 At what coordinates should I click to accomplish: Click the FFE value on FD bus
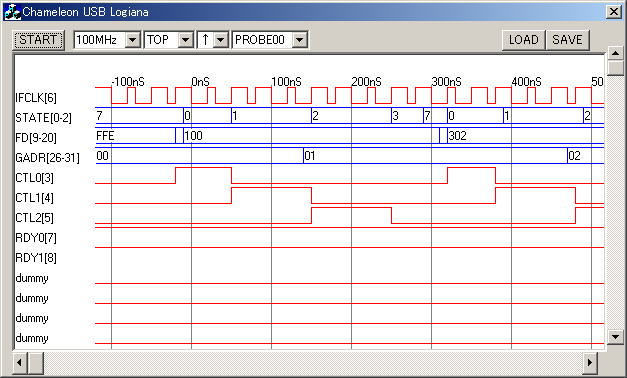click(105, 136)
